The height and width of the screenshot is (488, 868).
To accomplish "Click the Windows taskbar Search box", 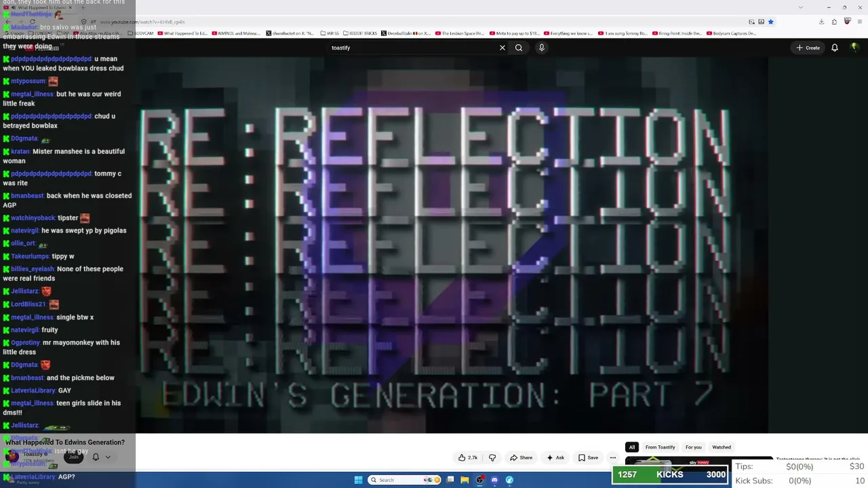I will pyautogui.click(x=406, y=480).
